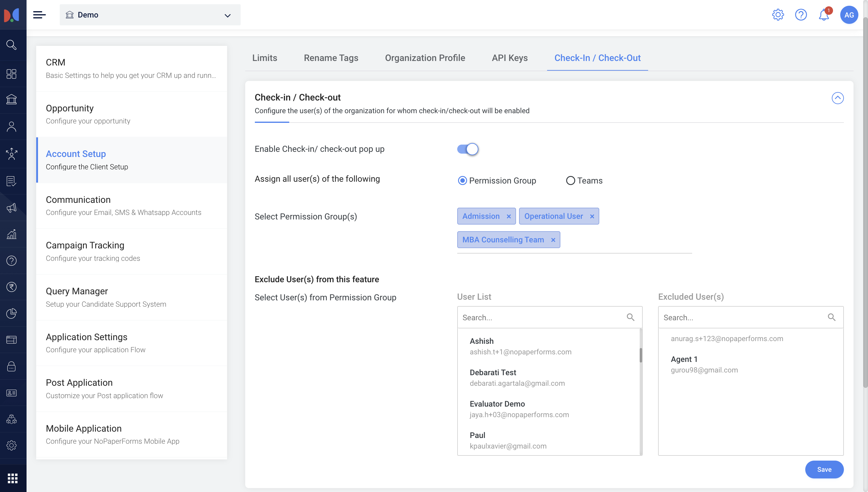This screenshot has height=492, width=868.
Task: Open the Demo institution dropdown
Action: tap(150, 15)
